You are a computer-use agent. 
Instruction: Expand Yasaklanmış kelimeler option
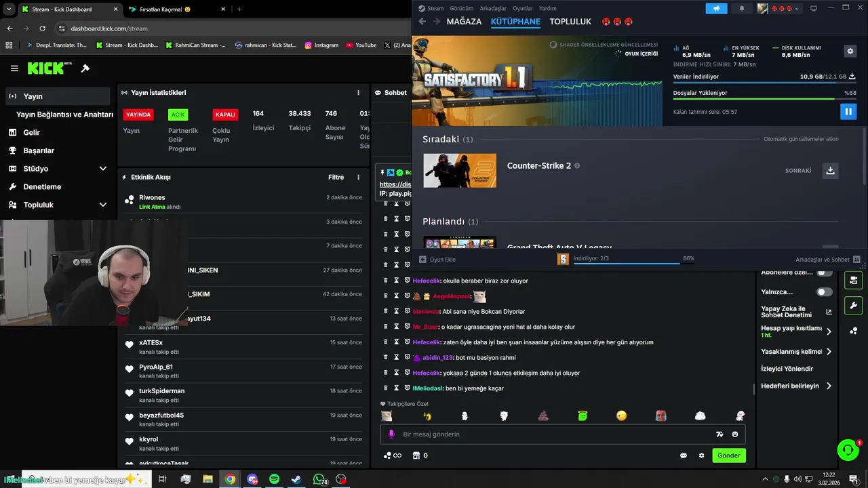[x=829, y=352]
